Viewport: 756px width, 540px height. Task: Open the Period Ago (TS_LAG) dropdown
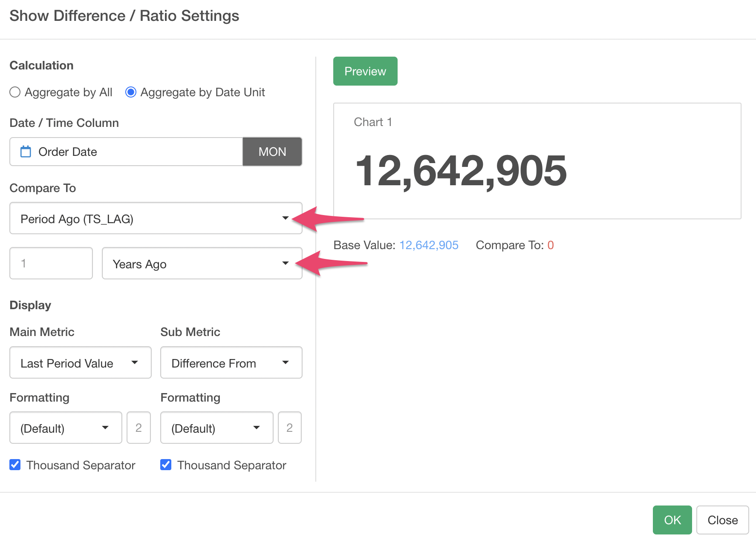click(x=156, y=218)
